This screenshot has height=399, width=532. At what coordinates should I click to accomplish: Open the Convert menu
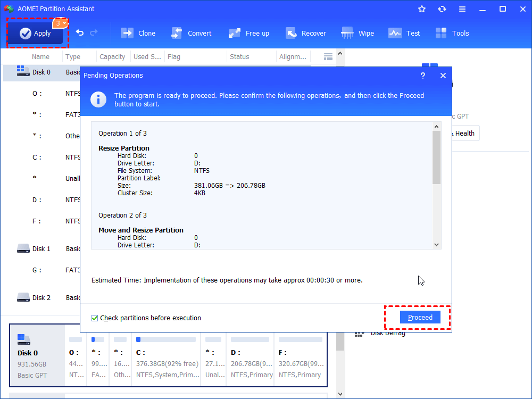coord(192,33)
